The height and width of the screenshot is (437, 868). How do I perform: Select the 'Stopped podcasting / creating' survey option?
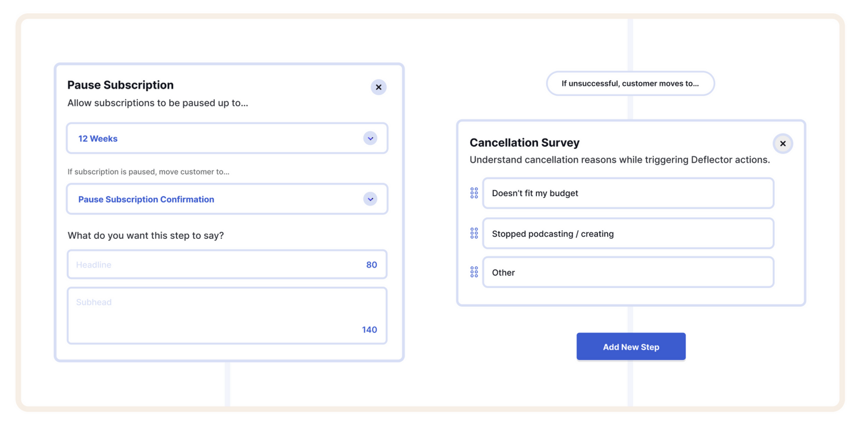628,233
